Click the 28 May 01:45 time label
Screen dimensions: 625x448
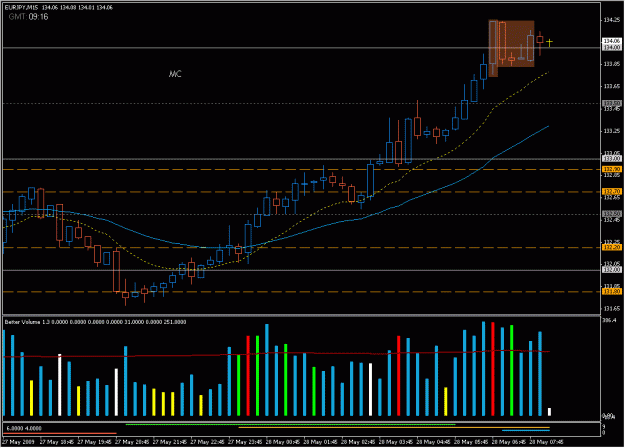320,442
